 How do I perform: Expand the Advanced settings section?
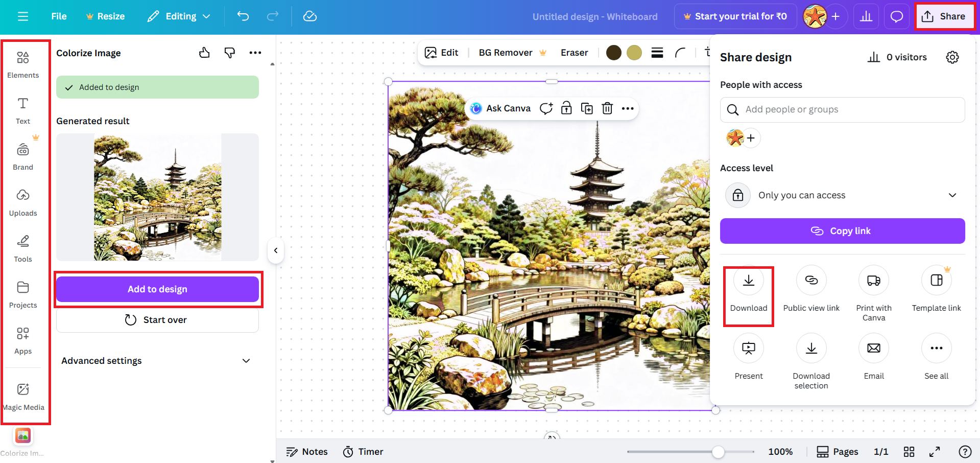tap(157, 360)
